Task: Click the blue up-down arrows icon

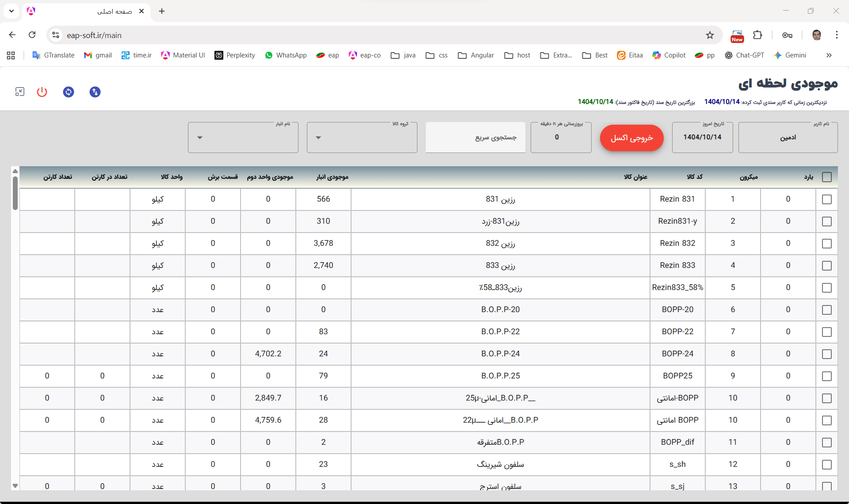Action: point(95,92)
